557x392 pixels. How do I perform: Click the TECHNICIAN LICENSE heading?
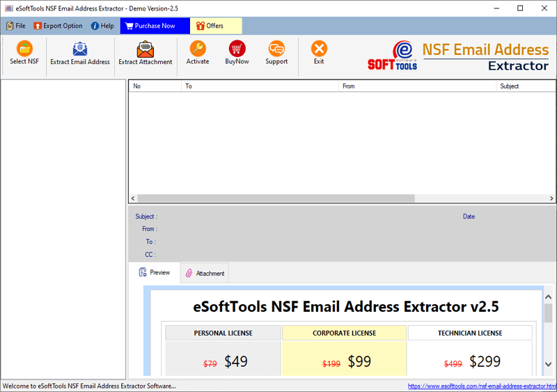coord(470,333)
